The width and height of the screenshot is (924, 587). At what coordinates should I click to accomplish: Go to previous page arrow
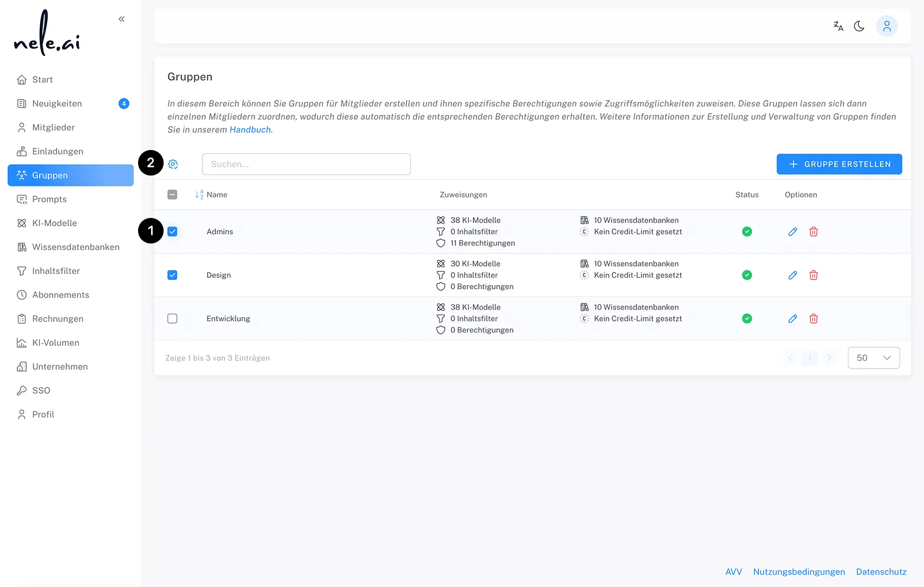click(x=790, y=358)
